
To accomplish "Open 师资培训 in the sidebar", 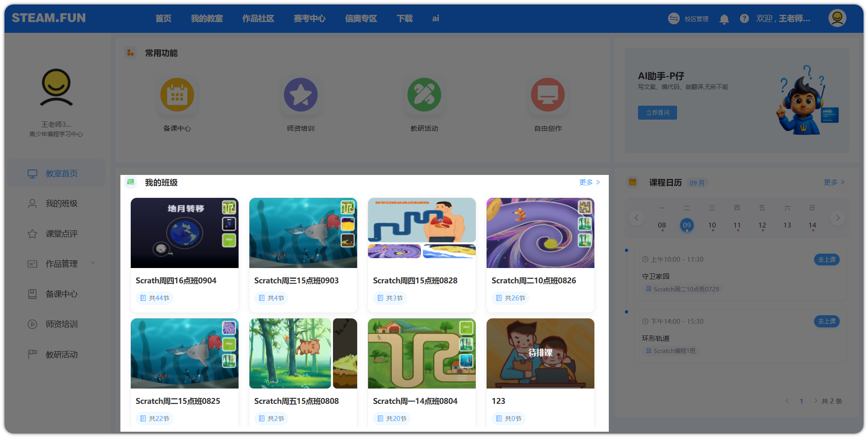I will (x=56, y=324).
